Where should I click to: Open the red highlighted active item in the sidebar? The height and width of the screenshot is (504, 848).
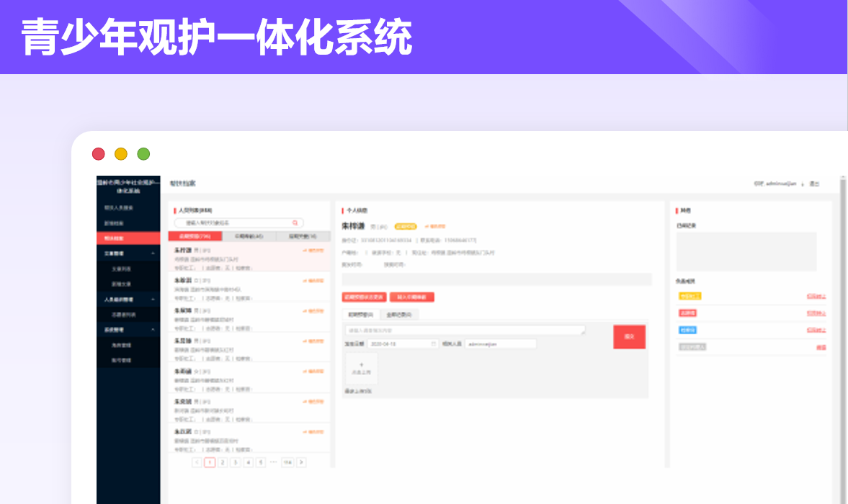pyautogui.click(x=128, y=238)
